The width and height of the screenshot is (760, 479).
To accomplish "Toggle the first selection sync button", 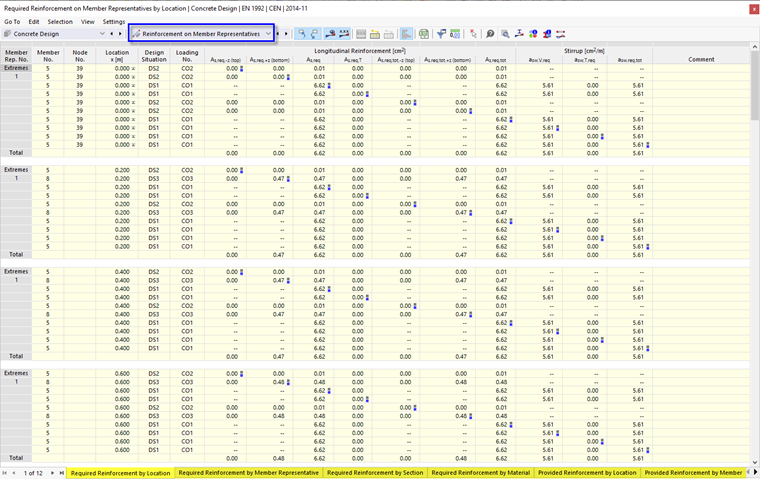I will (x=301, y=34).
